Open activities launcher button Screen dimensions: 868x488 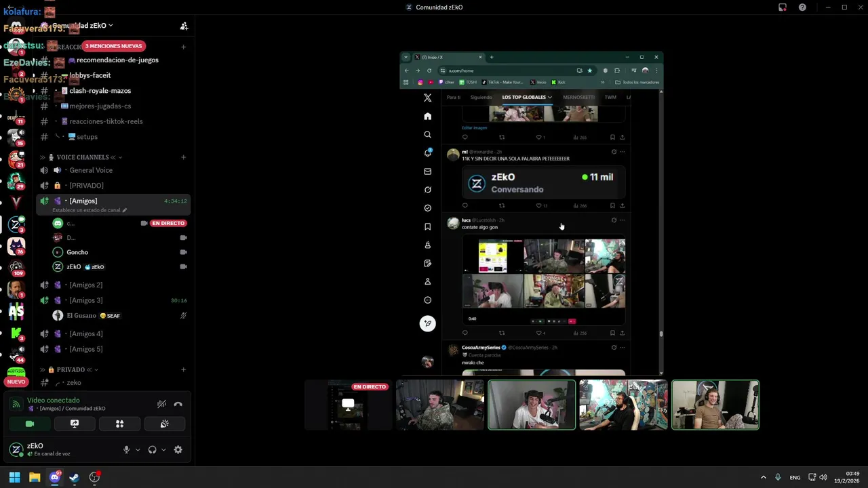(x=119, y=424)
